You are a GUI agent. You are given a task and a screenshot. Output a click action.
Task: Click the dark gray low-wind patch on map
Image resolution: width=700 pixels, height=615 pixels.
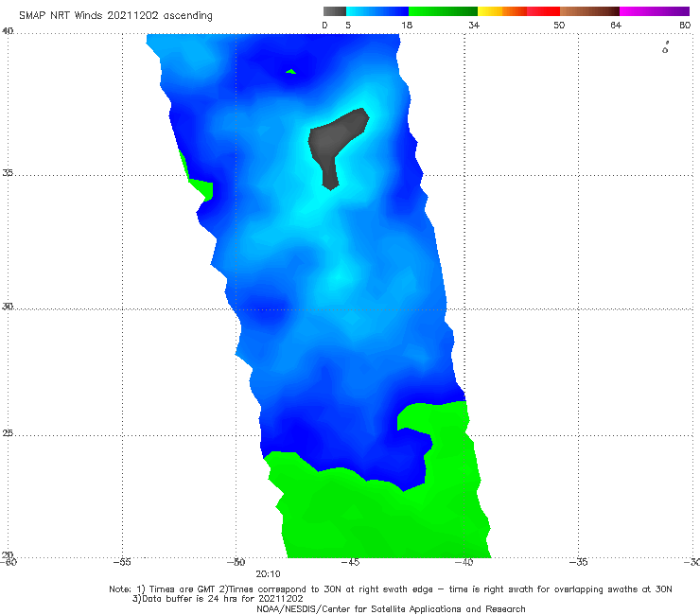333,138
